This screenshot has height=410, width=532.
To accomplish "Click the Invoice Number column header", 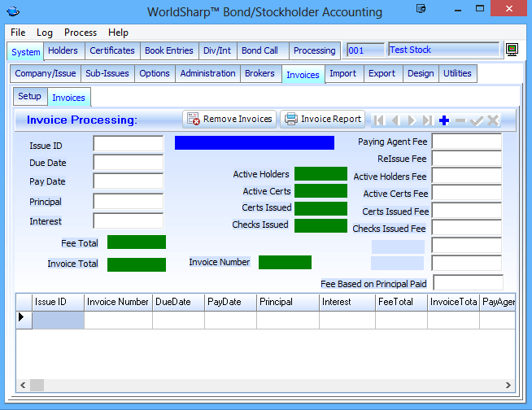I will 118,302.
